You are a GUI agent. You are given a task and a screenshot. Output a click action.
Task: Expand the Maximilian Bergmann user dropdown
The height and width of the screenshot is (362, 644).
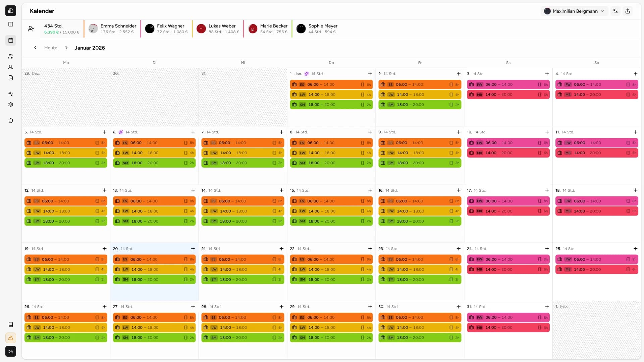[x=574, y=11]
